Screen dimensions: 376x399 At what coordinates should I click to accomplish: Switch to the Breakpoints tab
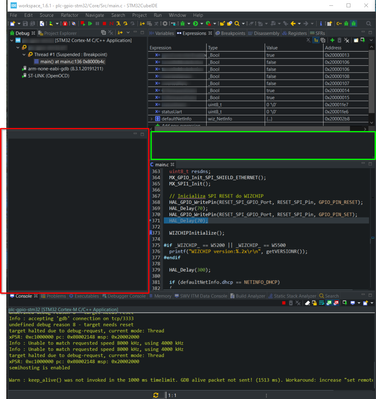coord(230,33)
